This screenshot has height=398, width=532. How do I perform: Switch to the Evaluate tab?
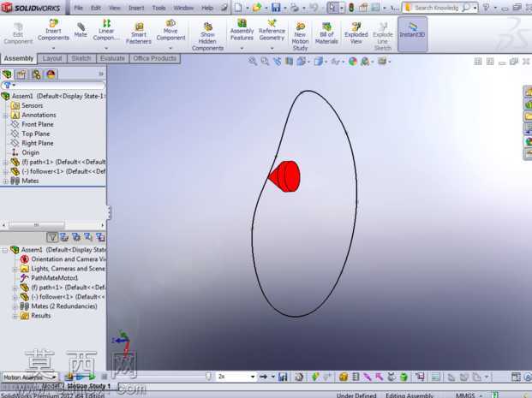click(x=112, y=58)
